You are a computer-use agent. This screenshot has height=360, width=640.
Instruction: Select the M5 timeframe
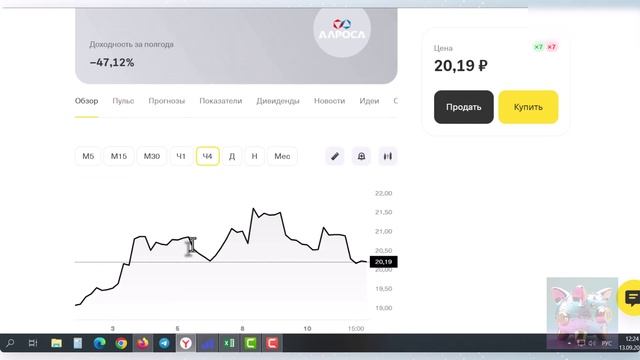[x=88, y=156]
